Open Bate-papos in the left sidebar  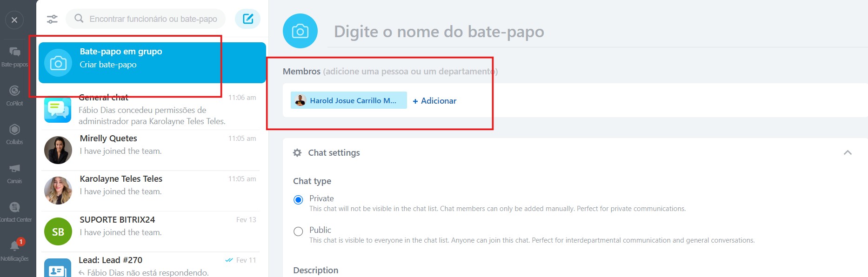coord(14,56)
